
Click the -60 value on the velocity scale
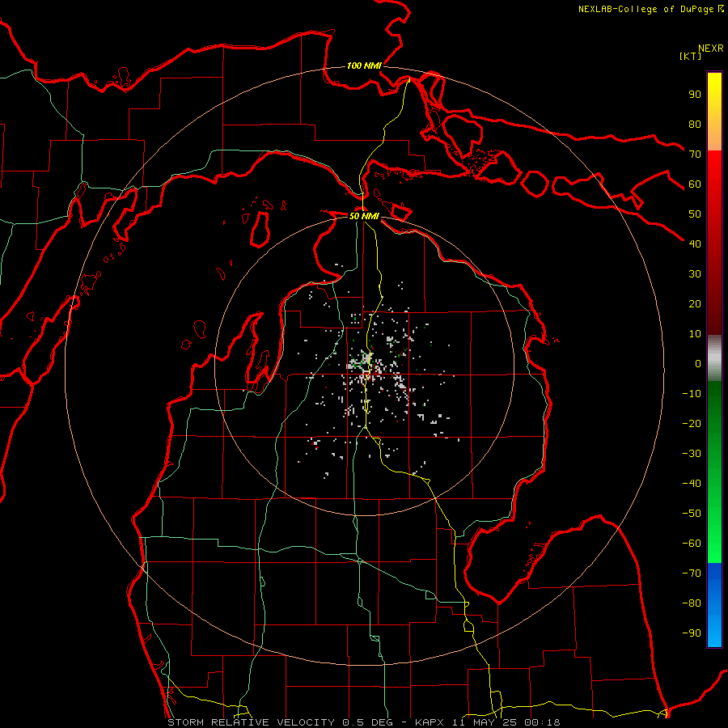click(692, 544)
